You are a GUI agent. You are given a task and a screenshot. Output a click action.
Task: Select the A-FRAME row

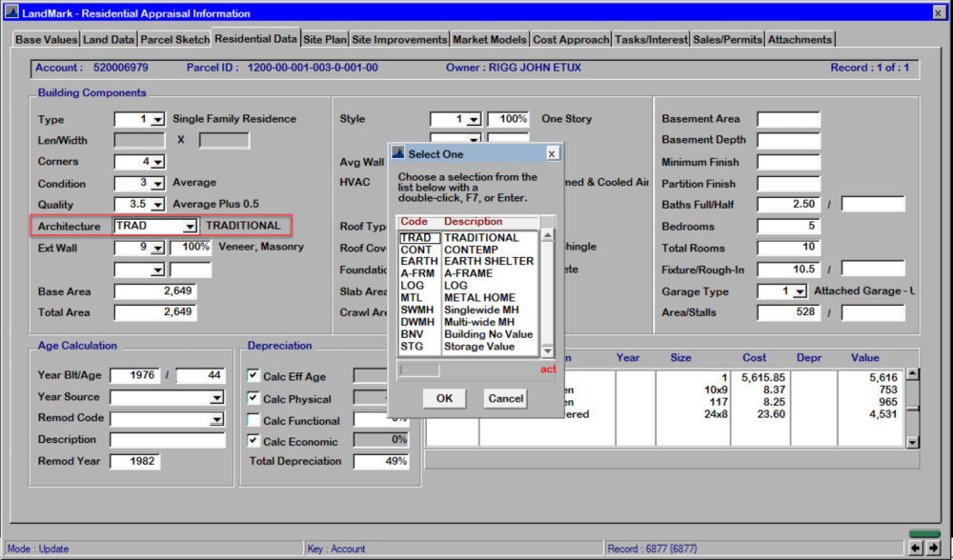pyautogui.click(x=468, y=273)
